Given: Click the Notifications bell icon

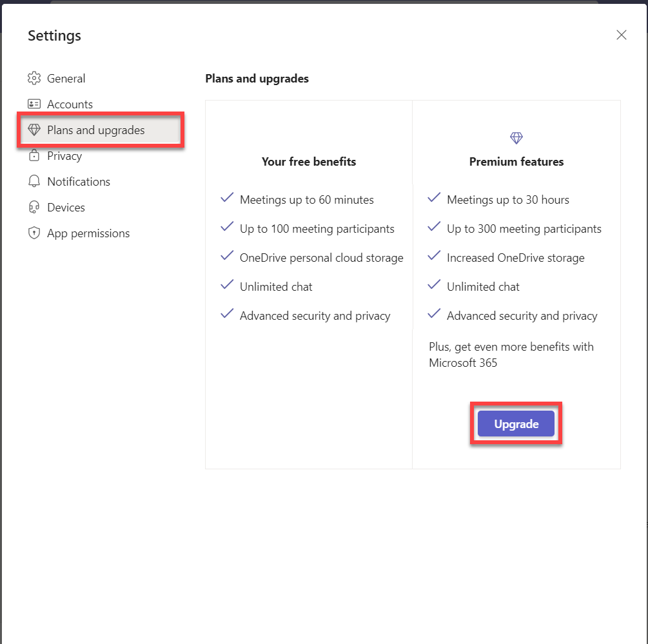Looking at the screenshot, I should (x=34, y=181).
